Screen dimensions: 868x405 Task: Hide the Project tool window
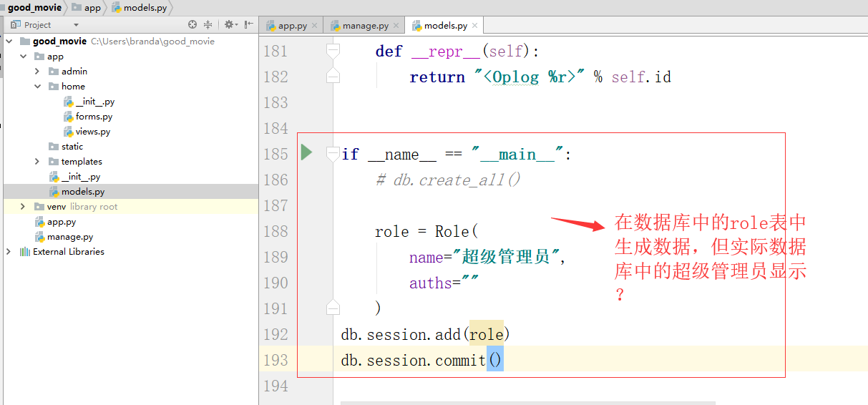tap(248, 24)
